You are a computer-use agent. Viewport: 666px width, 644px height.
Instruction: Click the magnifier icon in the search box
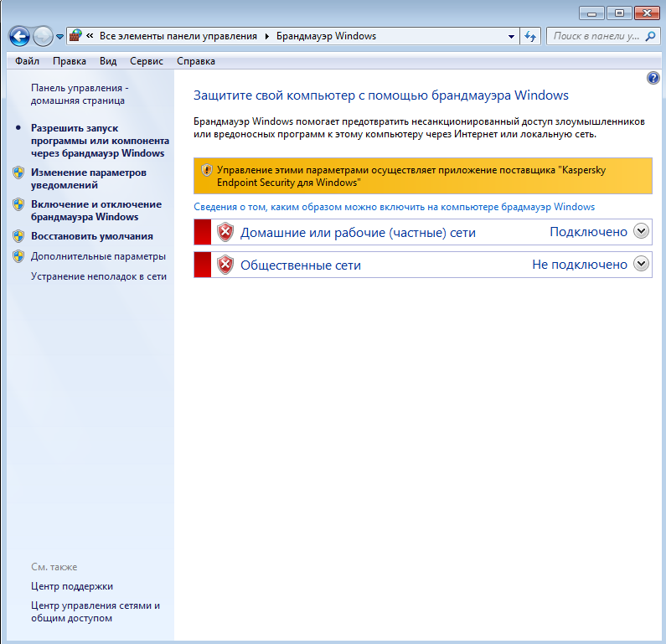pos(650,37)
